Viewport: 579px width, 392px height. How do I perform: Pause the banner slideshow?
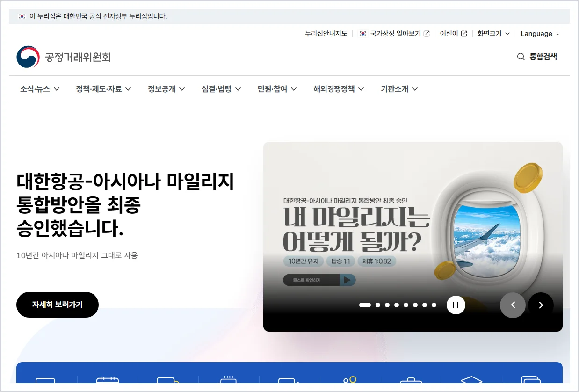coord(456,305)
